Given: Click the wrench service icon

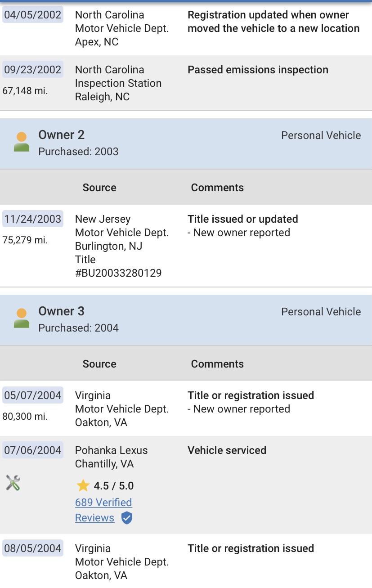Looking at the screenshot, I should (x=13, y=483).
